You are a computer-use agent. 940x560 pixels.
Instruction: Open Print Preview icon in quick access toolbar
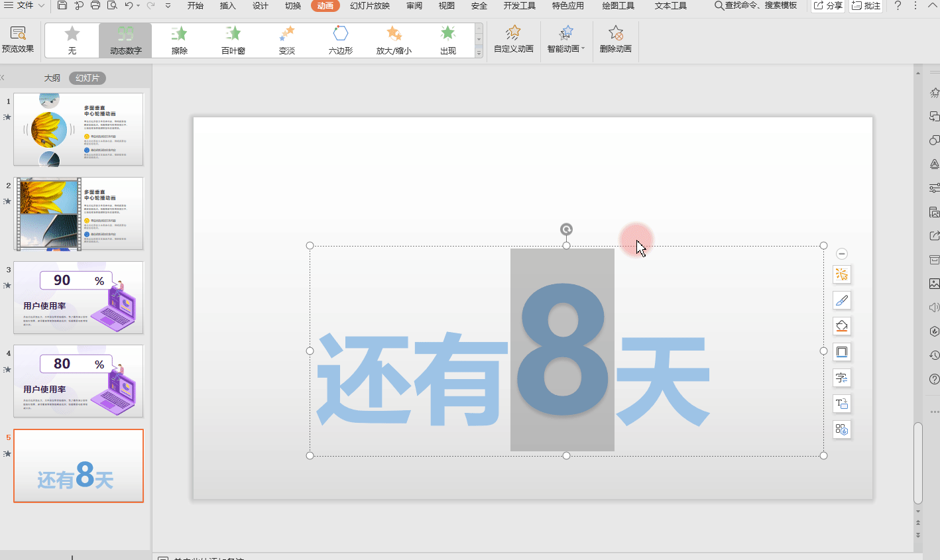[112, 5]
